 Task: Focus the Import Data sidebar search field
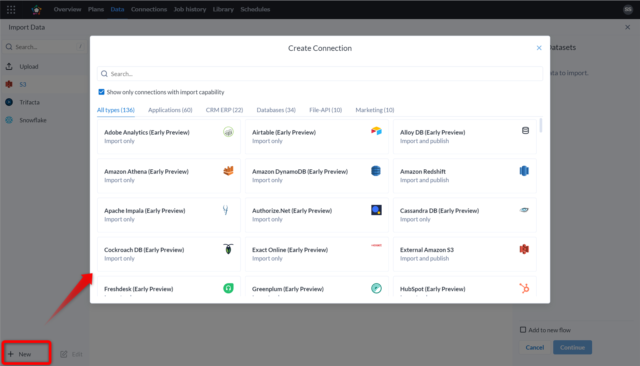pyautogui.click(x=44, y=47)
